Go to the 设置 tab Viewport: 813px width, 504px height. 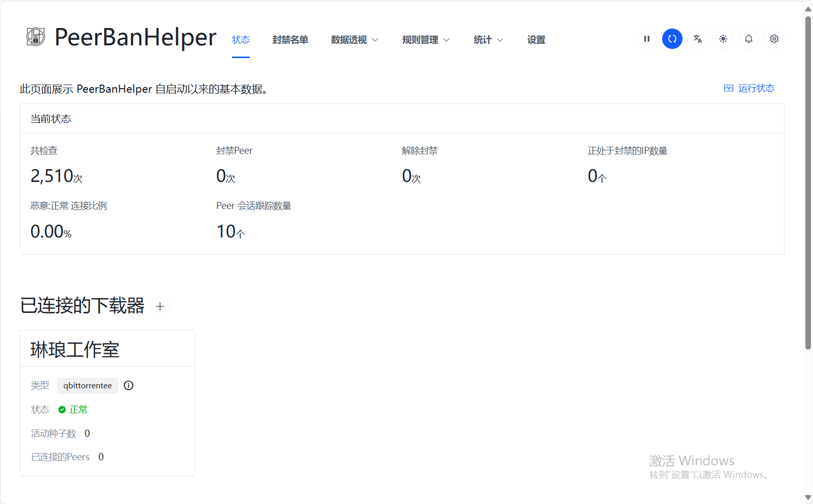tap(536, 40)
